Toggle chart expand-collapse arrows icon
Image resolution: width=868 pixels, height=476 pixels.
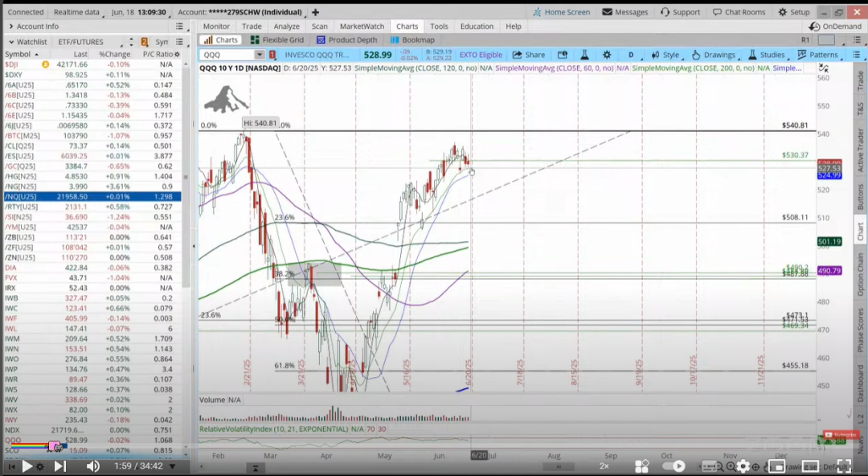point(824,68)
